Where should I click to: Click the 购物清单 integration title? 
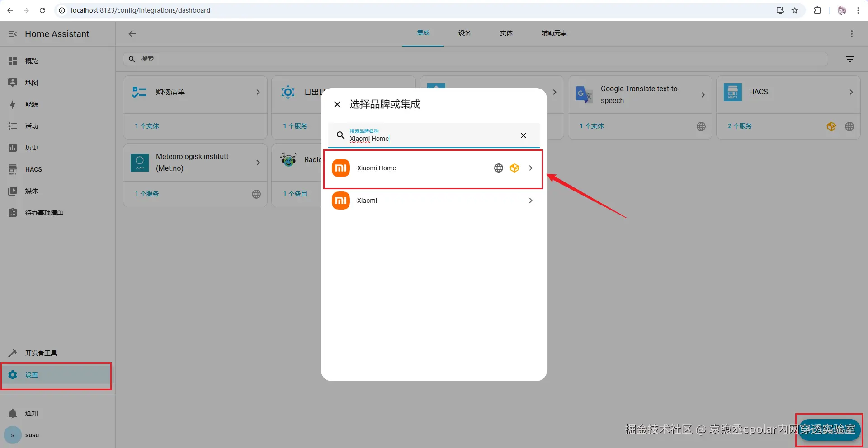pyautogui.click(x=170, y=92)
